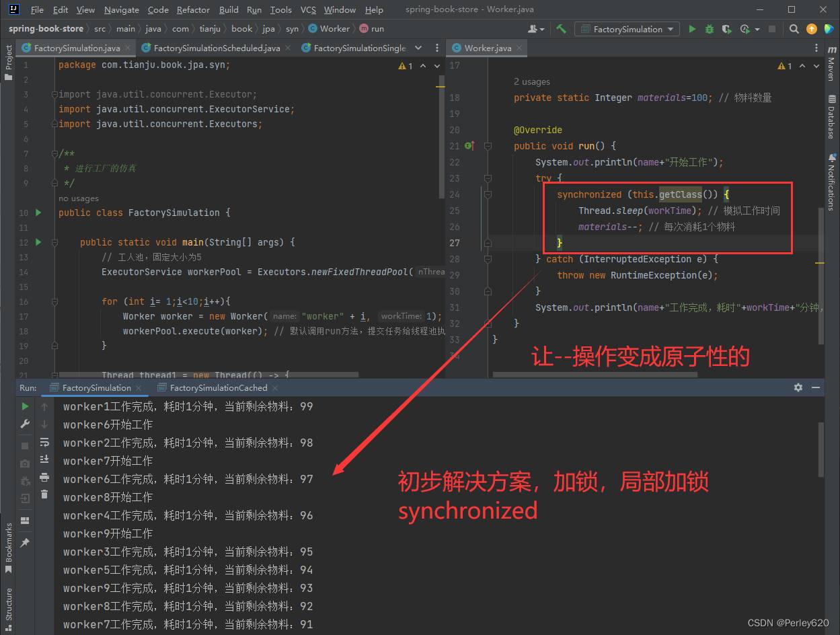This screenshot has width=840, height=635.
Task: Collapse the run() method fold marker at line 21
Action: point(488,146)
